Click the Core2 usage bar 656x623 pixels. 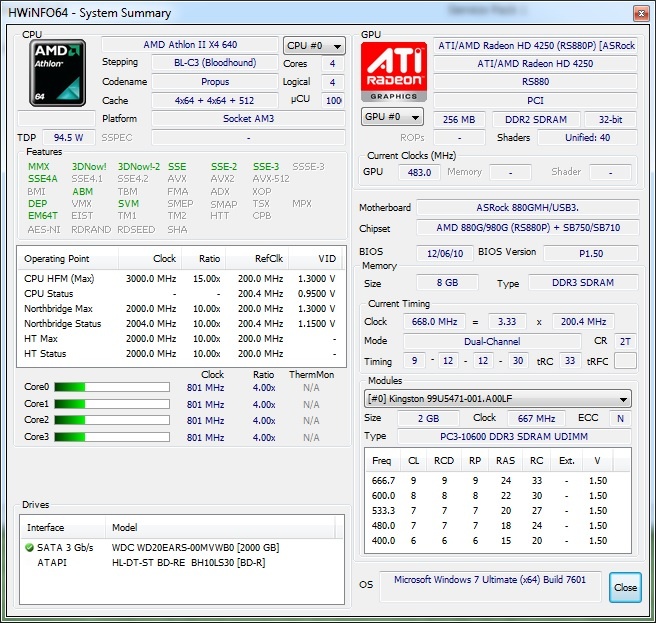[x=112, y=420]
